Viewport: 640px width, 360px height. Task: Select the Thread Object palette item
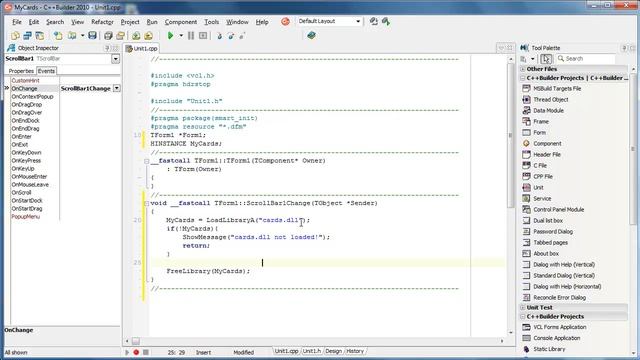(551, 100)
